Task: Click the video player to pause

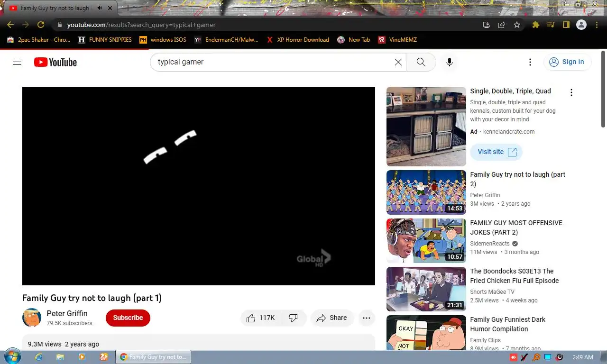Action: point(198,186)
